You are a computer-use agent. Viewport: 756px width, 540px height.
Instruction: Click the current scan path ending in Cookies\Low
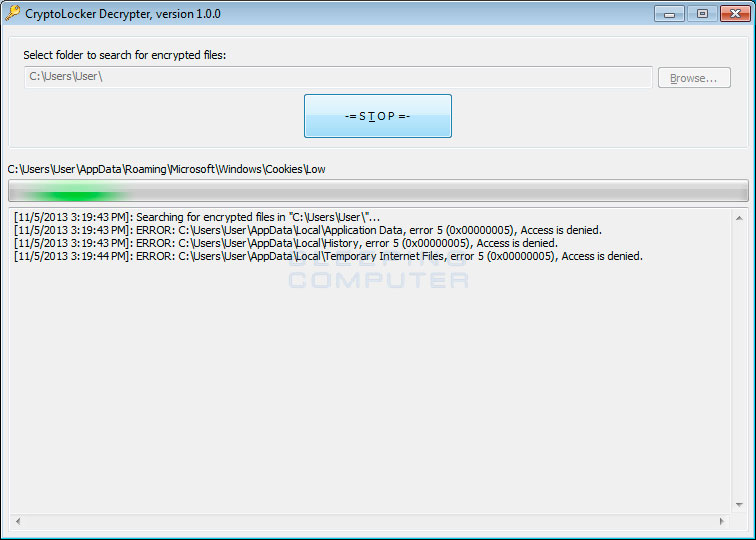click(166, 169)
